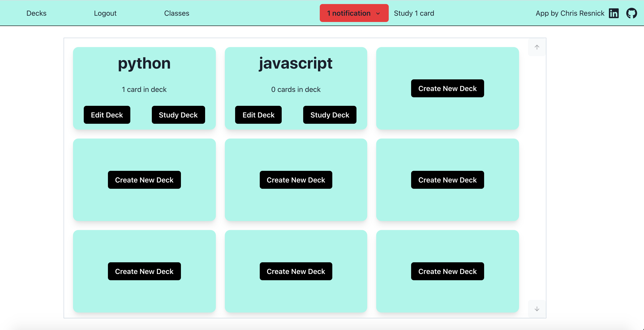
Task: Create New Deck in middle-row center card
Action: pos(296,180)
